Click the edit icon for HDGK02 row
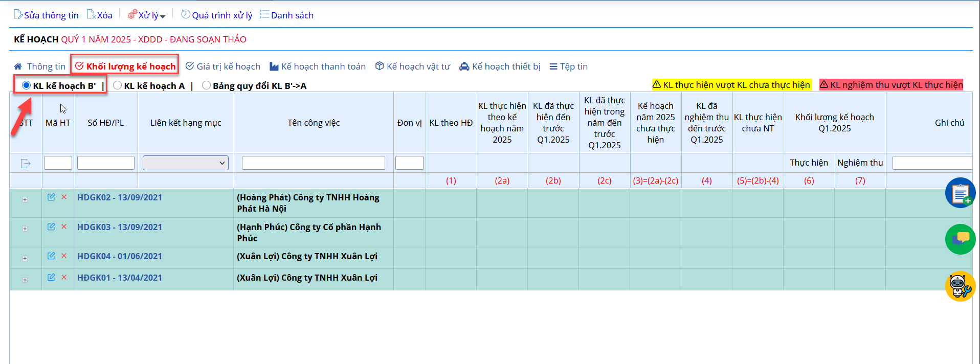Screen dimensions: 980x364 (x=51, y=197)
